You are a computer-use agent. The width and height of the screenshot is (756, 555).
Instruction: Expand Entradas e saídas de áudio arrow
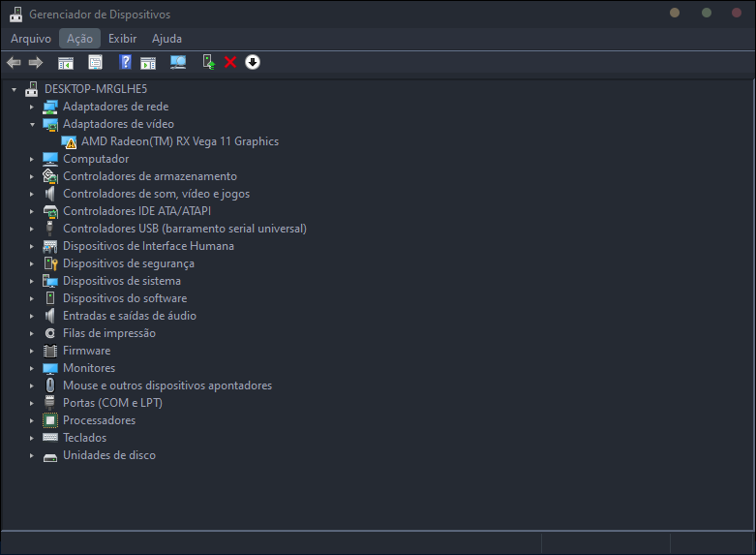(32, 316)
